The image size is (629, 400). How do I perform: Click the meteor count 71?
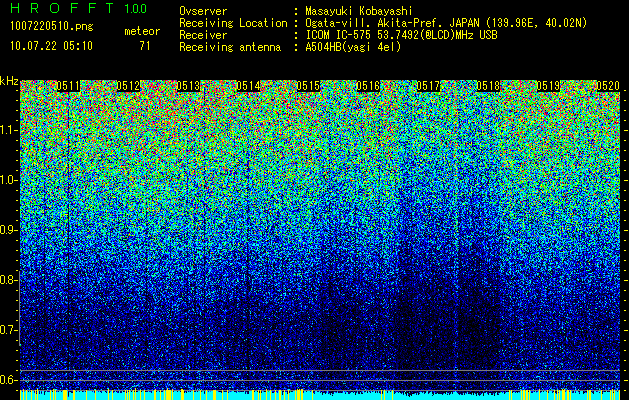click(145, 46)
